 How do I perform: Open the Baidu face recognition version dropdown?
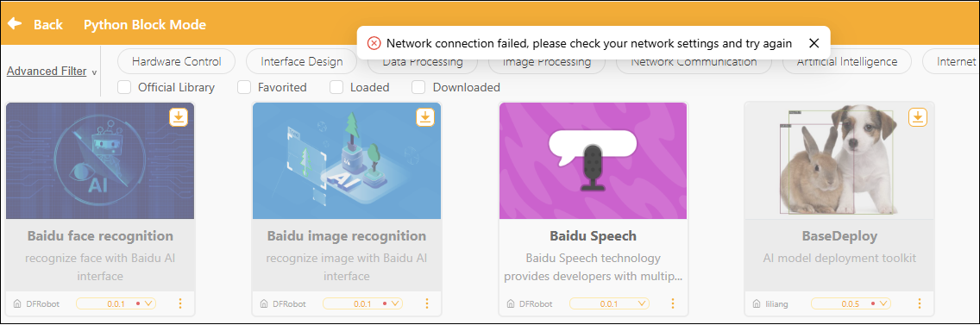(x=116, y=303)
